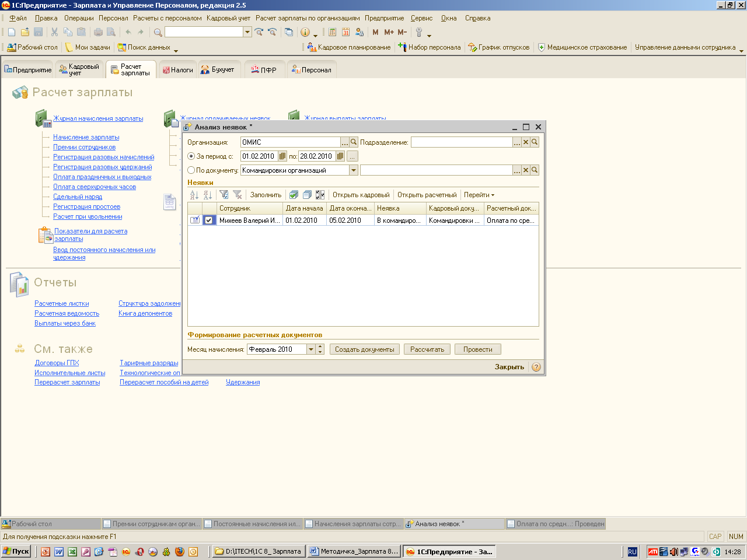Switch to the Персонал tab
The image size is (747, 560).
pyautogui.click(x=312, y=70)
